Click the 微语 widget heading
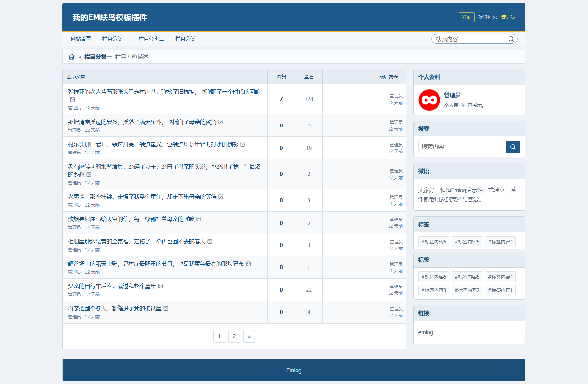This screenshot has width=588, height=384. click(424, 171)
